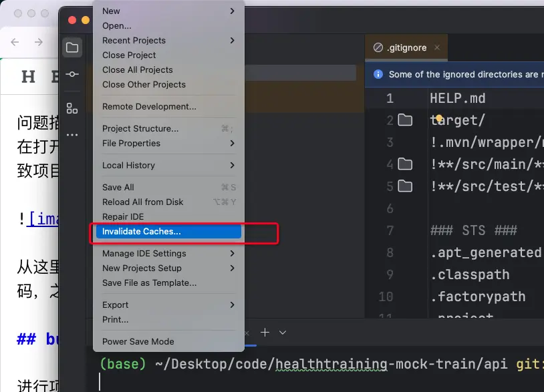
Task: Close the IDE window with red button
Action: [72, 20]
